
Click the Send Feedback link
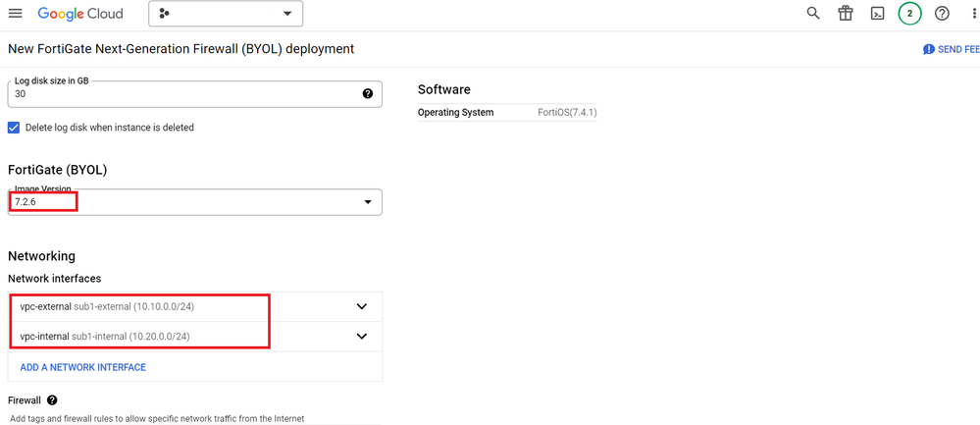pos(951,49)
